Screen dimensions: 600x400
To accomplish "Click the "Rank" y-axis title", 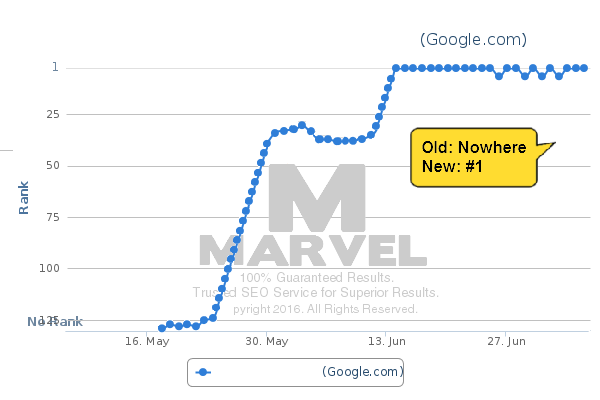I will [23, 197].
